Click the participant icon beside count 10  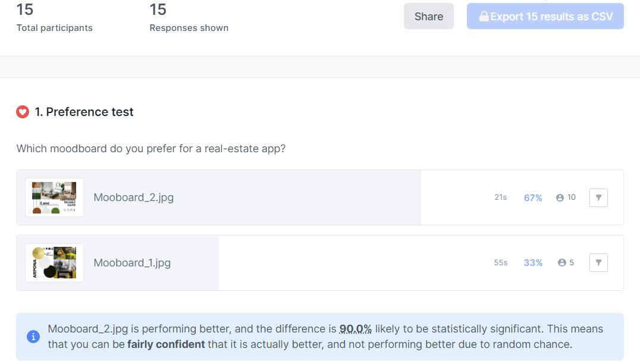pyautogui.click(x=560, y=197)
